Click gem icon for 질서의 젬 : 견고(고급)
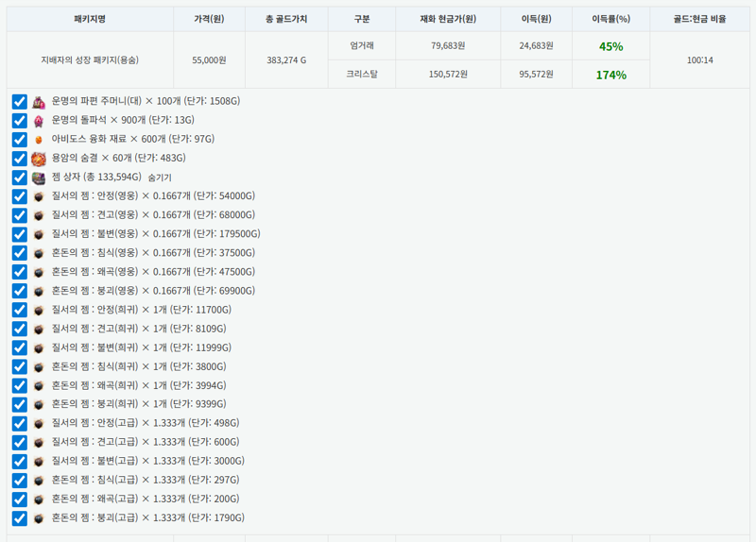Viewport: 756px width, 542px height. click(39, 442)
